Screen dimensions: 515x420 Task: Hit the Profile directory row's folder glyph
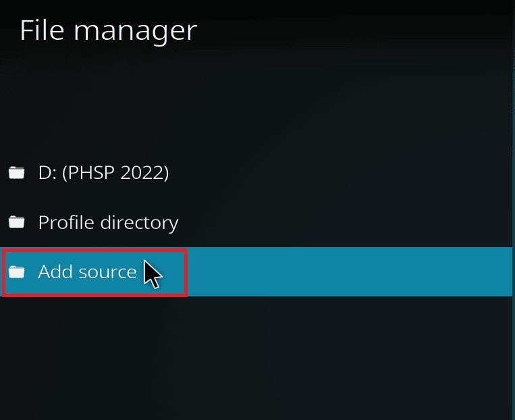click(x=16, y=222)
